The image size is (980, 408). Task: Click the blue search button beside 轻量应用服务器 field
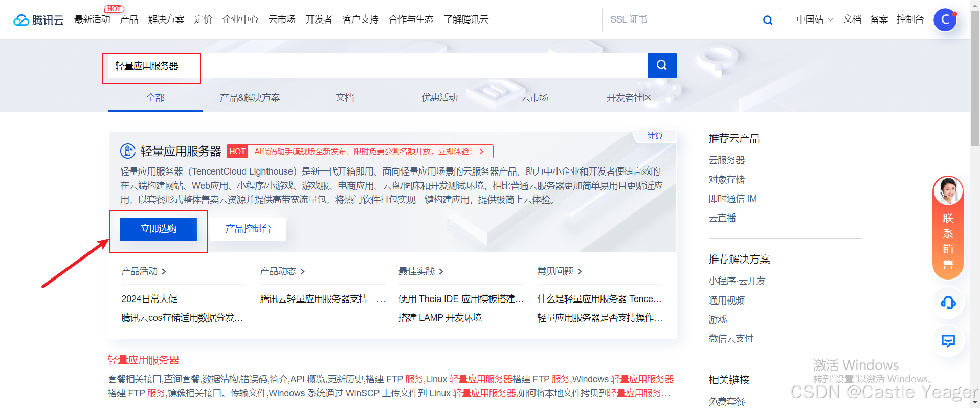[662, 66]
